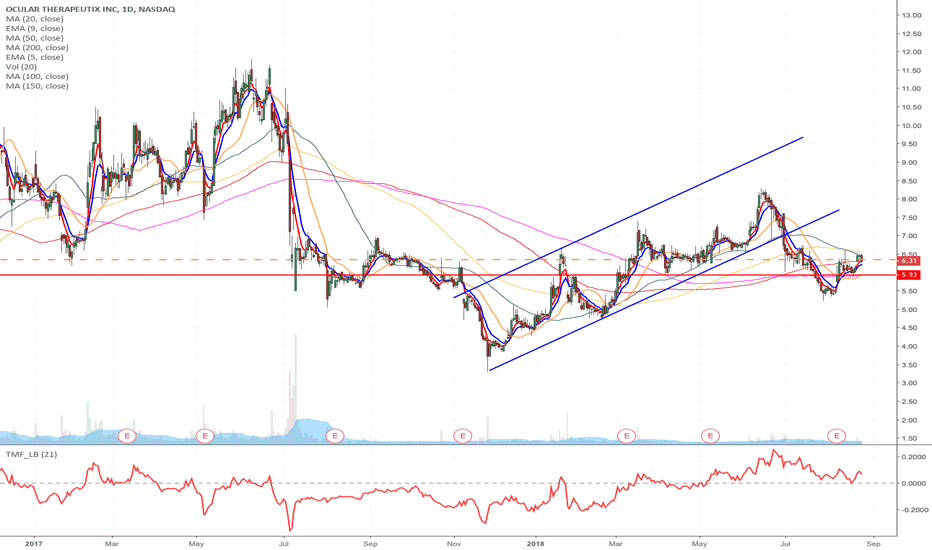Screen dimensions: 932x550
Task: Click the 3.50 price axis label
Action: click(911, 365)
